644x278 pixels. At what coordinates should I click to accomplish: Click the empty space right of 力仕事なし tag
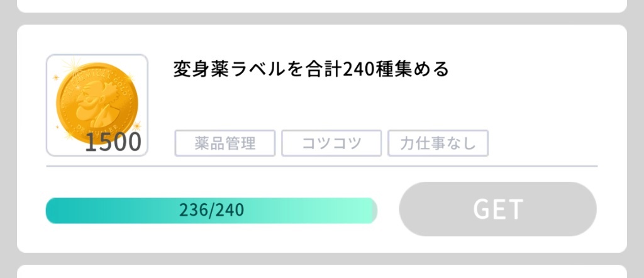541,143
